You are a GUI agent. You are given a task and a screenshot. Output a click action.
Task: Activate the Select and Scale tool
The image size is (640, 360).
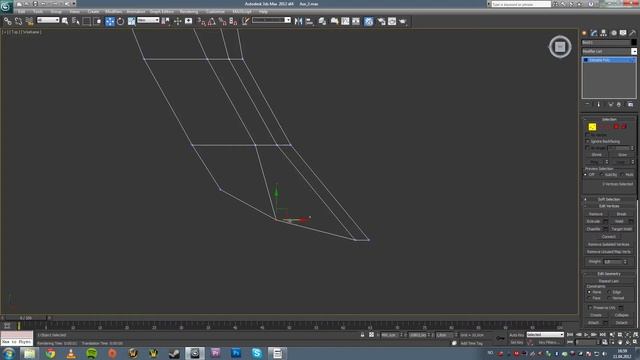pyautogui.click(x=131, y=21)
